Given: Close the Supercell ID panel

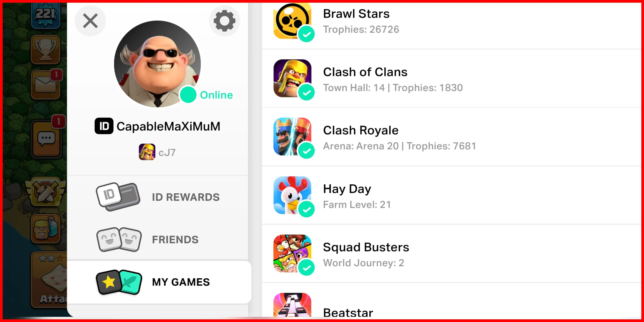Looking at the screenshot, I should click(x=90, y=21).
